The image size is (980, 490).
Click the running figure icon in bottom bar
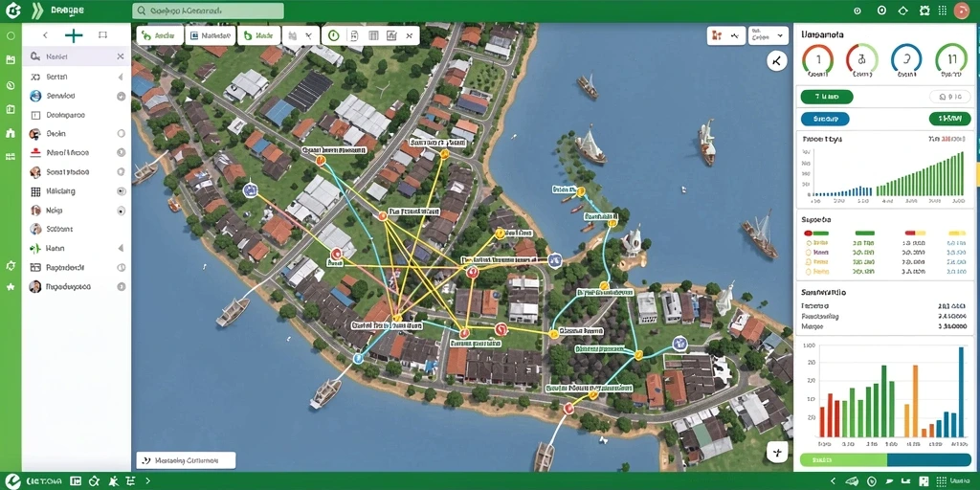click(x=113, y=481)
